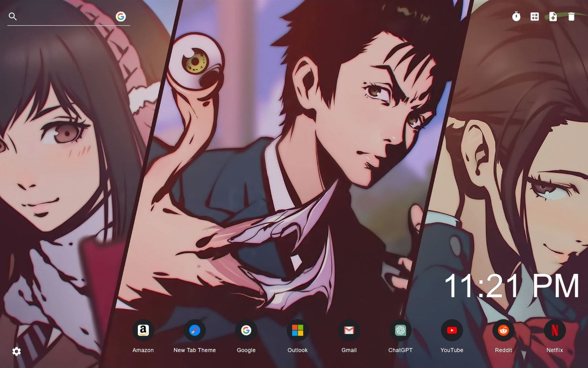Image resolution: width=588 pixels, height=368 pixels.
Task: Click the "Gmail" label text
Action: (349, 350)
